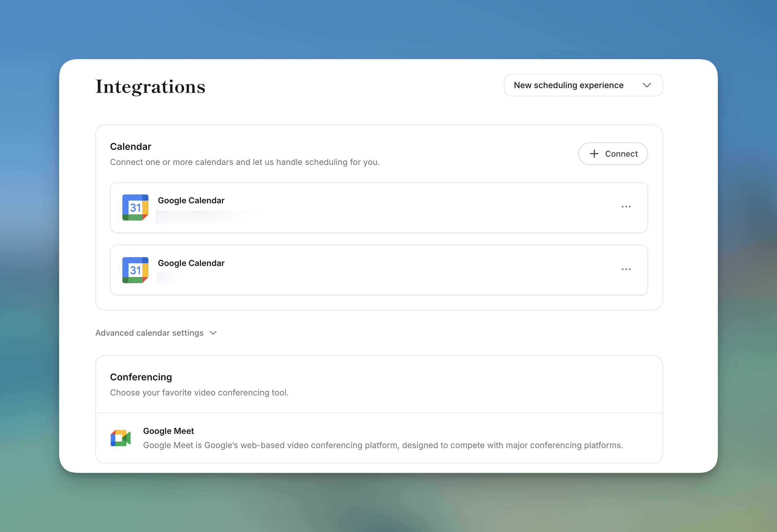Click the second Google Calendar icon
The width and height of the screenshot is (777, 532).
(135, 270)
